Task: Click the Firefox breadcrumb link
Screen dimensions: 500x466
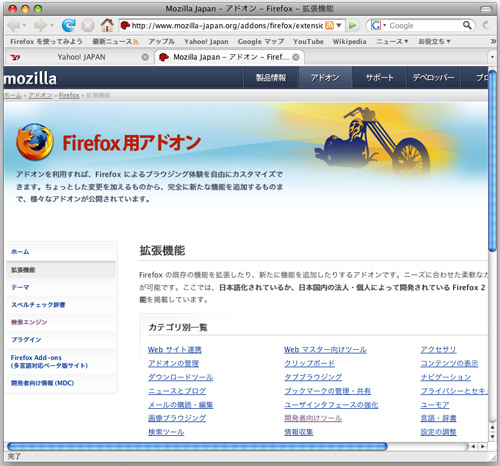Action: pyautogui.click(x=69, y=95)
